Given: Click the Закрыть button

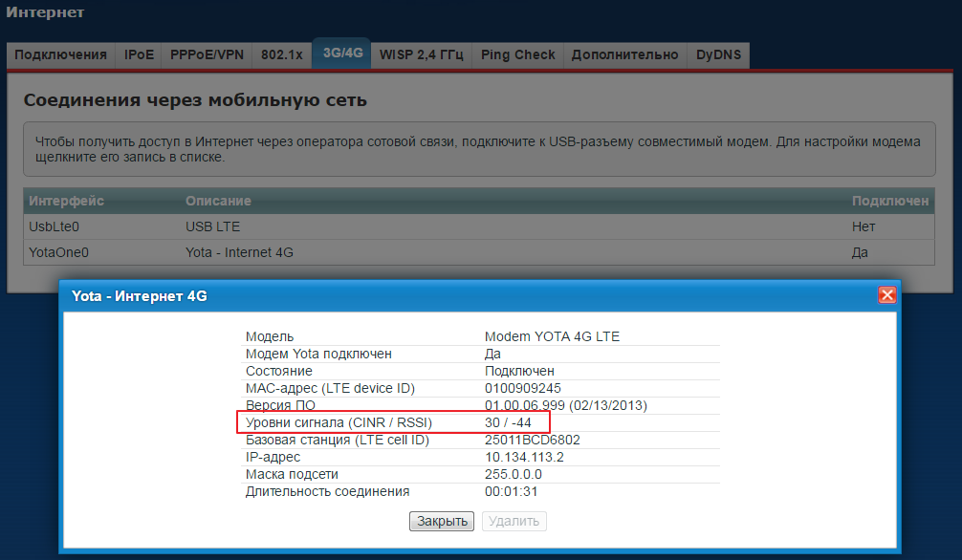Looking at the screenshot, I should click(x=442, y=521).
